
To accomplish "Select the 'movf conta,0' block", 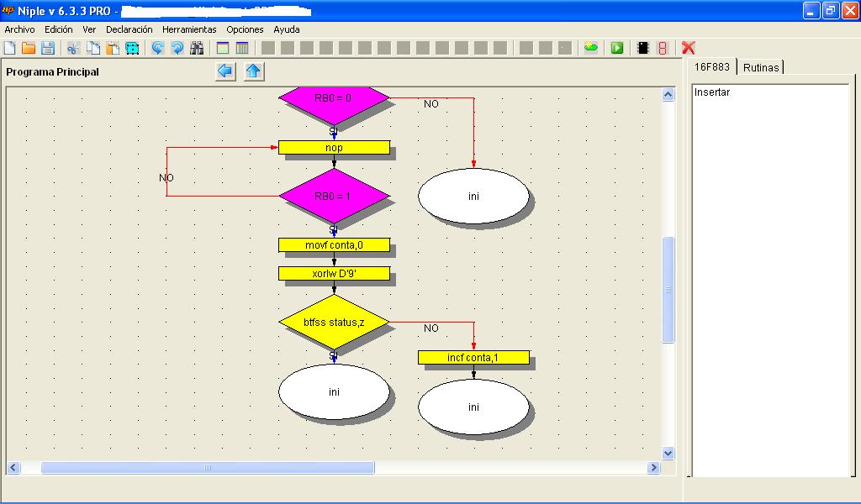I will point(334,245).
